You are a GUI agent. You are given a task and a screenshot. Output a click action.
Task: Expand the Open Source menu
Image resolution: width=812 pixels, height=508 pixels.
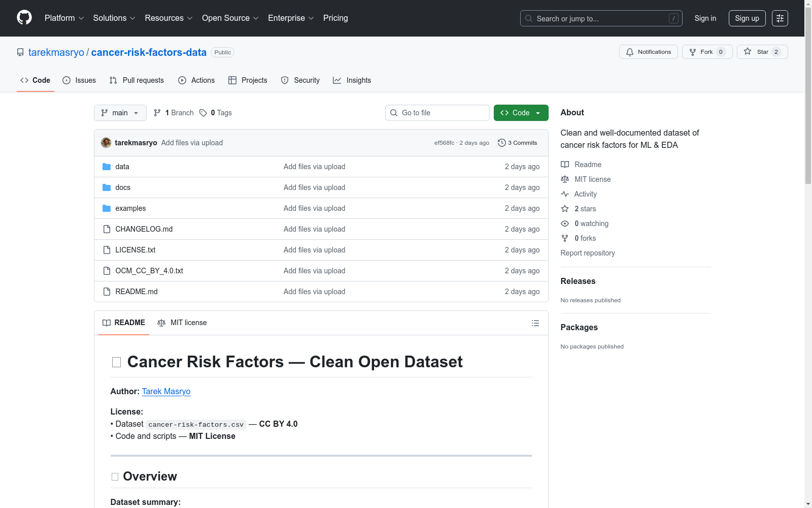coord(230,18)
